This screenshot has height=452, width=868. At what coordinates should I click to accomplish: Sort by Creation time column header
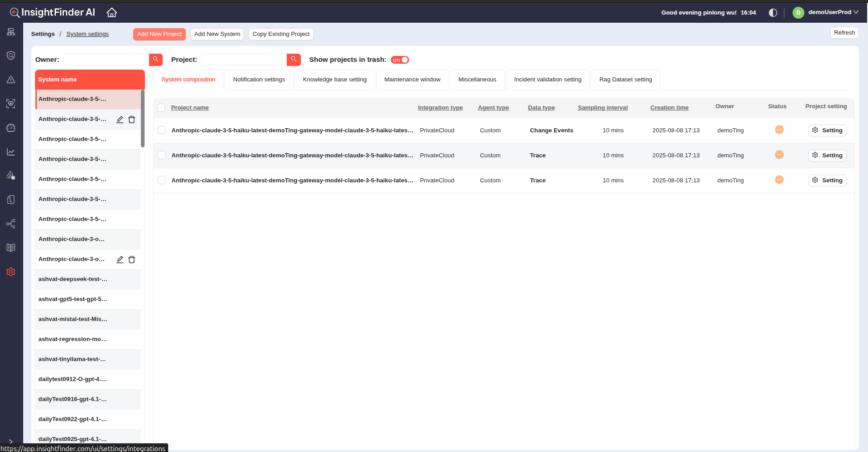[x=669, y=108]
